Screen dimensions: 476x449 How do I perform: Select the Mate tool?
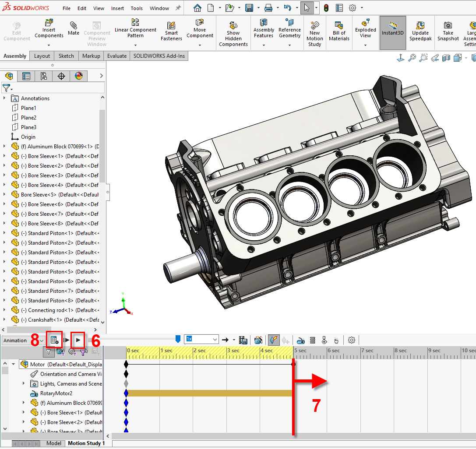[74, 28]
